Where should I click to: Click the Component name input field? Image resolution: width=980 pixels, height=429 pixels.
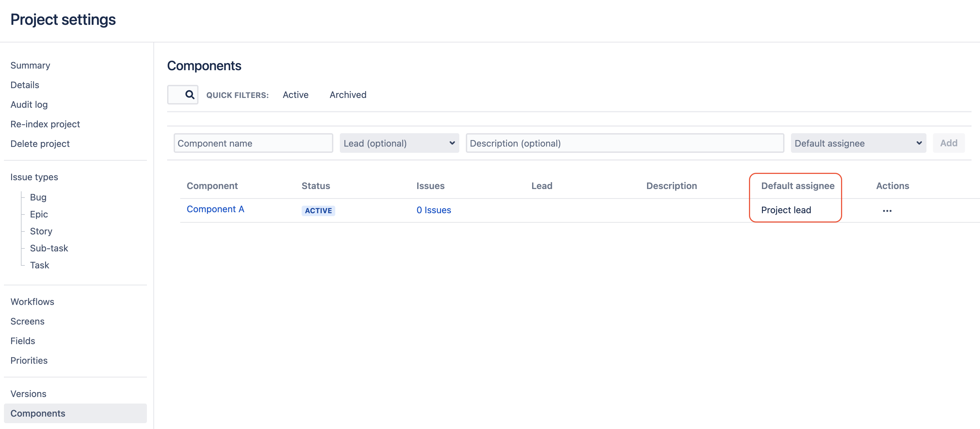pyautogui.click(x=253, y=143)
